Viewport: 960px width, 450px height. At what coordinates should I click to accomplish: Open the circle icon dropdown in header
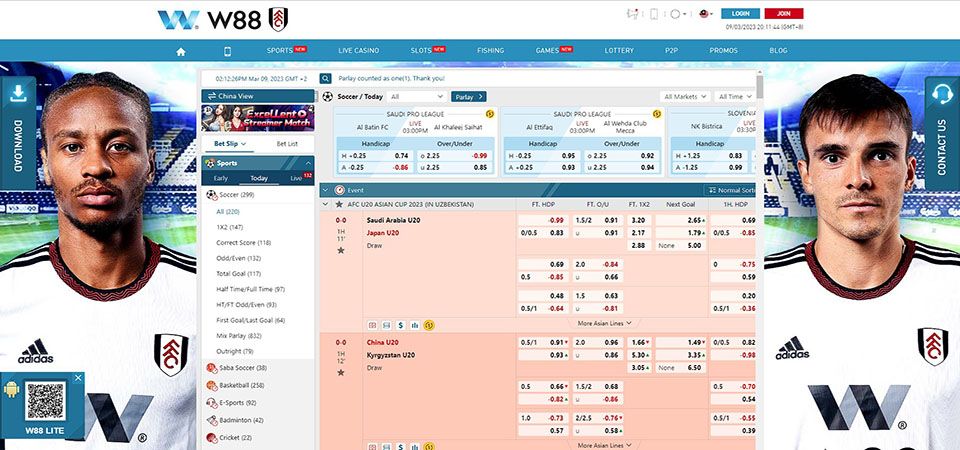[x=677, y=13]
